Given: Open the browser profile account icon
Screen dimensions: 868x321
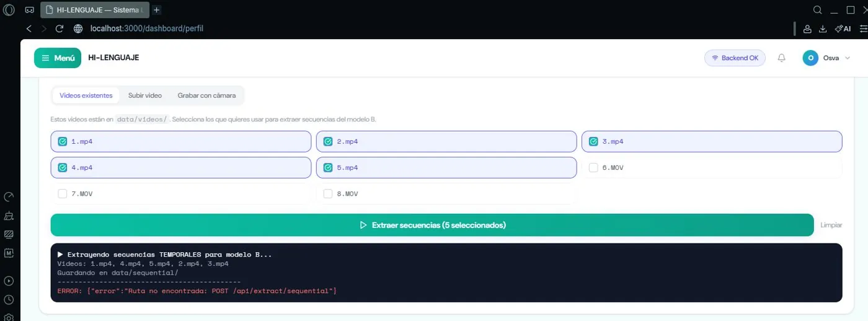Looking at the screenshot, I should [807, 29].
